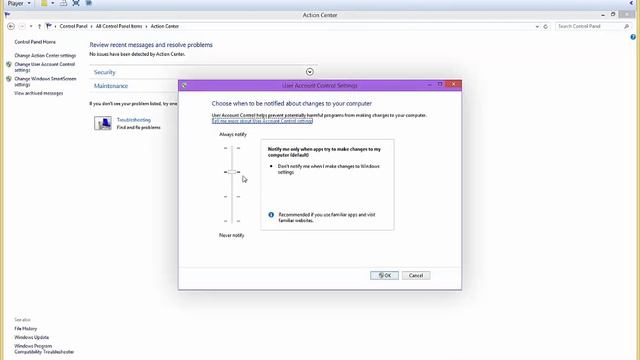Click the 'Always notify' label
The height and width of the screenshot is (360, 640).
pos(233,134)
